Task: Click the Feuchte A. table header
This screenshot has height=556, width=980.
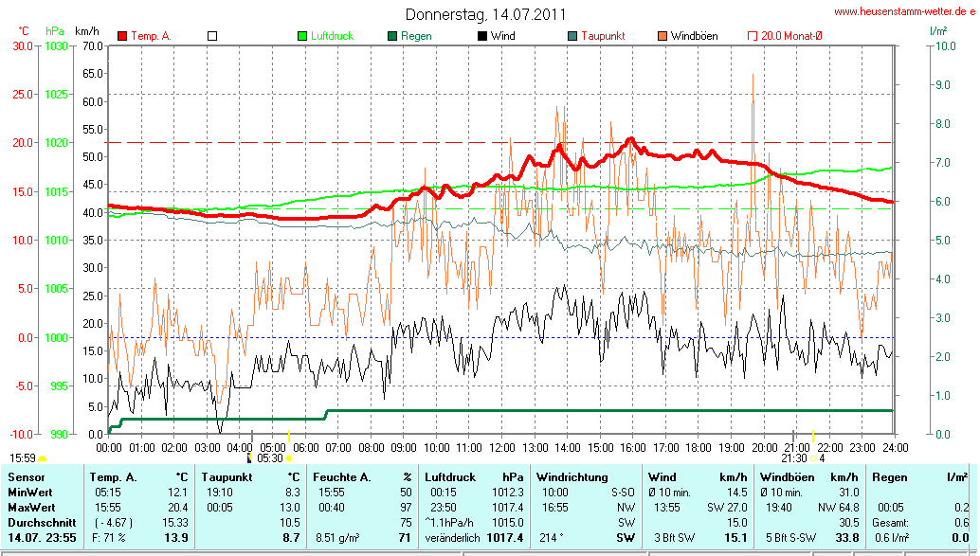Action: [x=342, y=476]
